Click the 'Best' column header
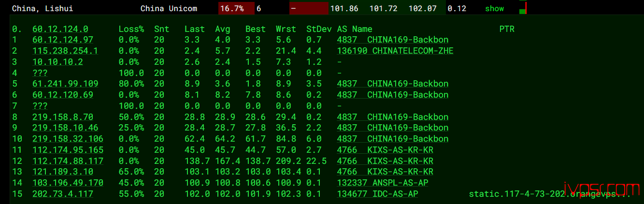644x204 pixels. 256,29
